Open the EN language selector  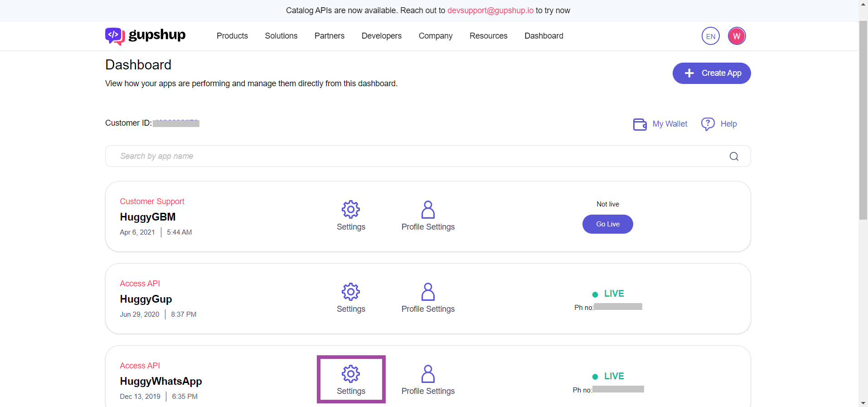tap(710, 36)
